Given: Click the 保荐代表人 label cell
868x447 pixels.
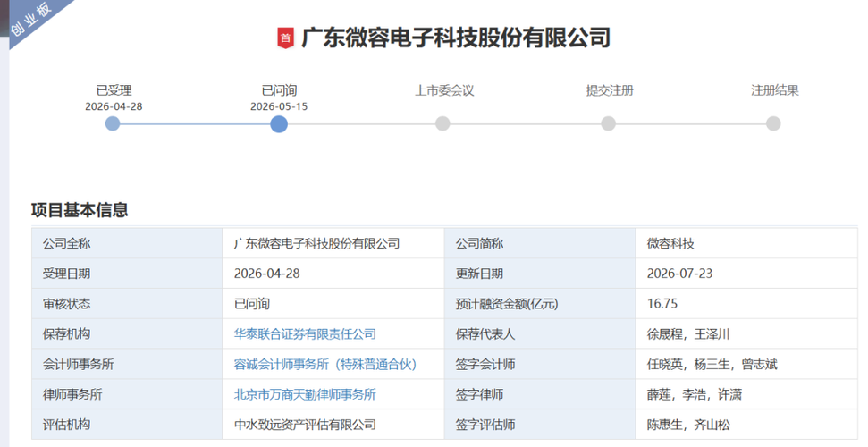Looking at the screenshot, I should 540,334.
